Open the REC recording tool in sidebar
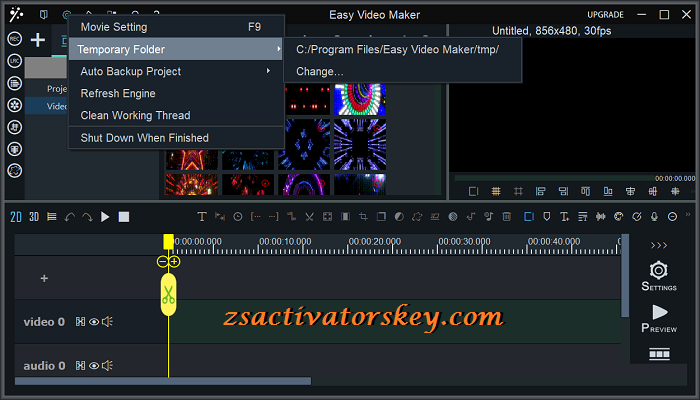This screenshot has height=400, width=700. click(15, 39)
